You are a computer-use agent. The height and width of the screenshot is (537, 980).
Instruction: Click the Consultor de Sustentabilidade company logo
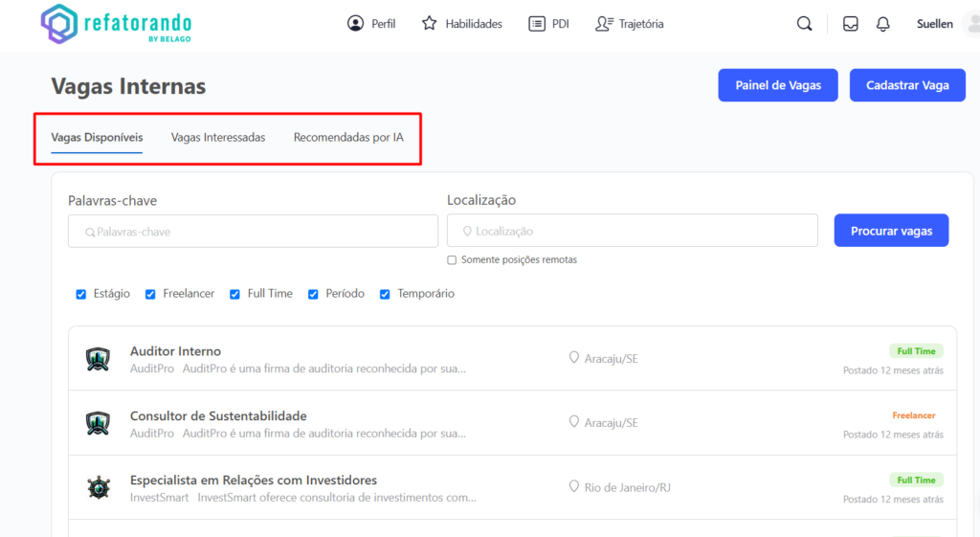98,423
